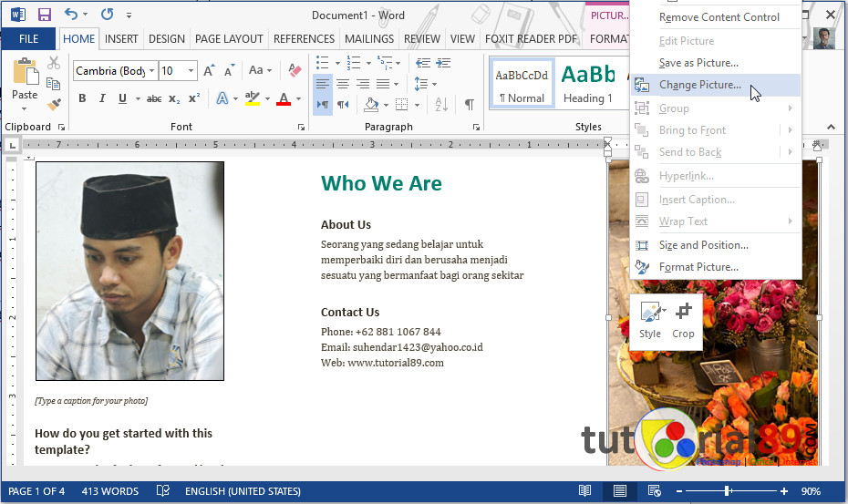Click the Right-to-Left text direction icon
This screenshot has height=504, width=848.
point(343,105)
